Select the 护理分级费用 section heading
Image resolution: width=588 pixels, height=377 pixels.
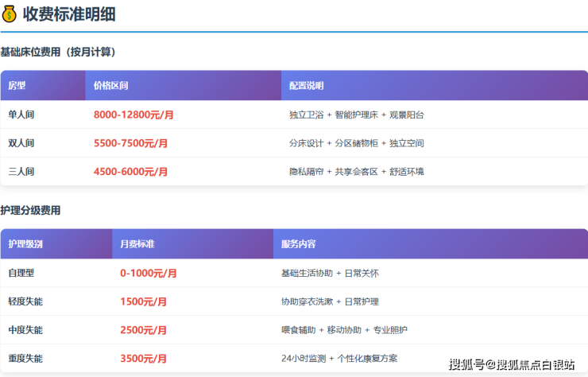(x=30, y=211)
